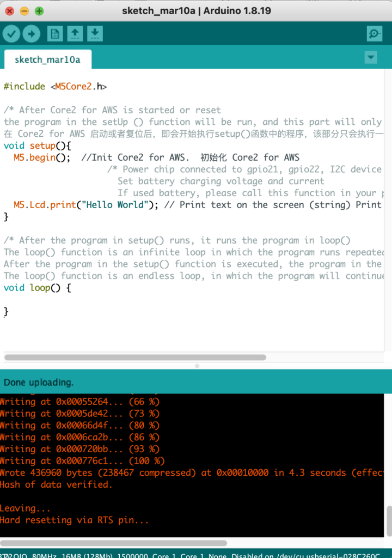Image resolution: width=392 pixels, height=558 pixels.
Task: Click the editor/console divider handle dot
Action: click(x=197, y=366)
